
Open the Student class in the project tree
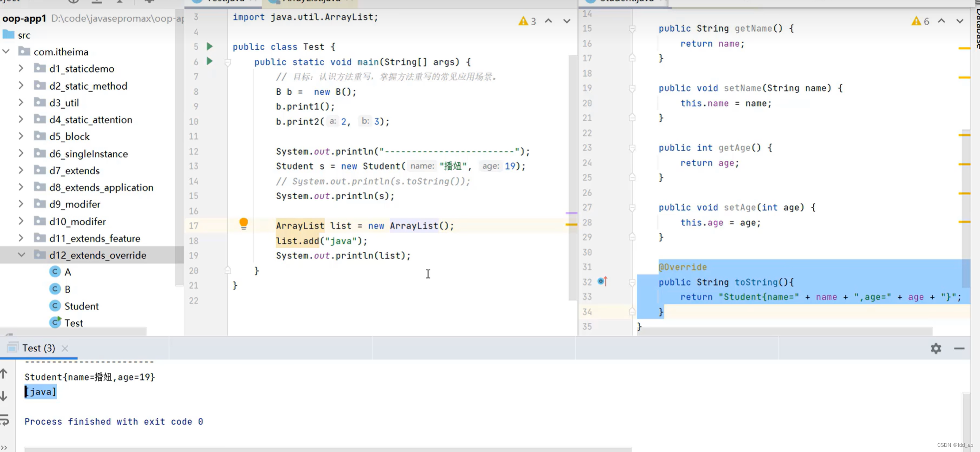tap(74, 306)
